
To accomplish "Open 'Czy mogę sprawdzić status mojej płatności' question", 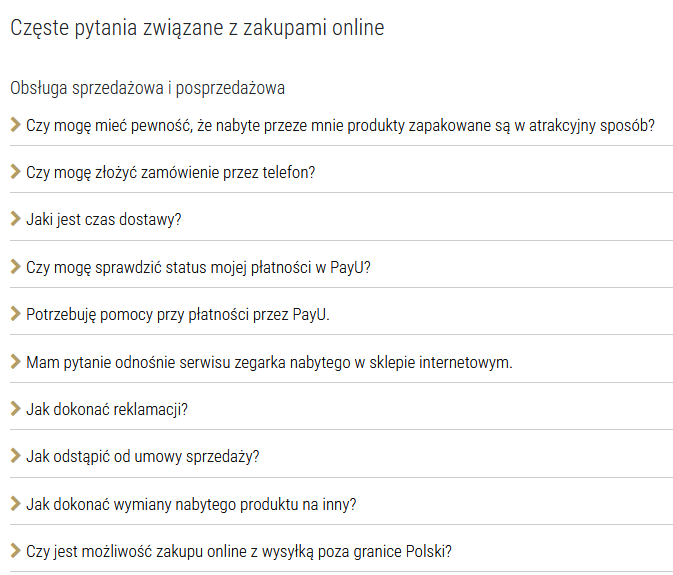I will point(199,267).
